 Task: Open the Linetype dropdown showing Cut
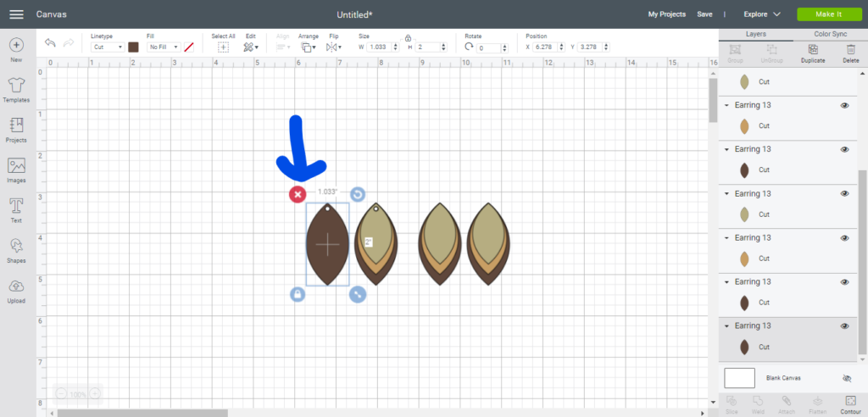108,47
